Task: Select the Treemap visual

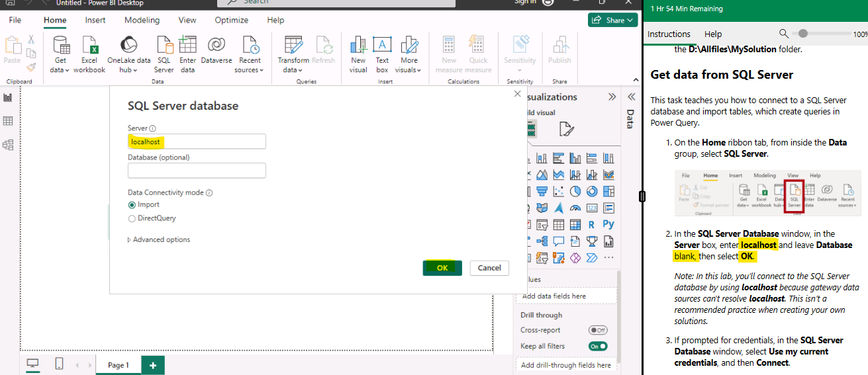Action: (x=608, y=191)
